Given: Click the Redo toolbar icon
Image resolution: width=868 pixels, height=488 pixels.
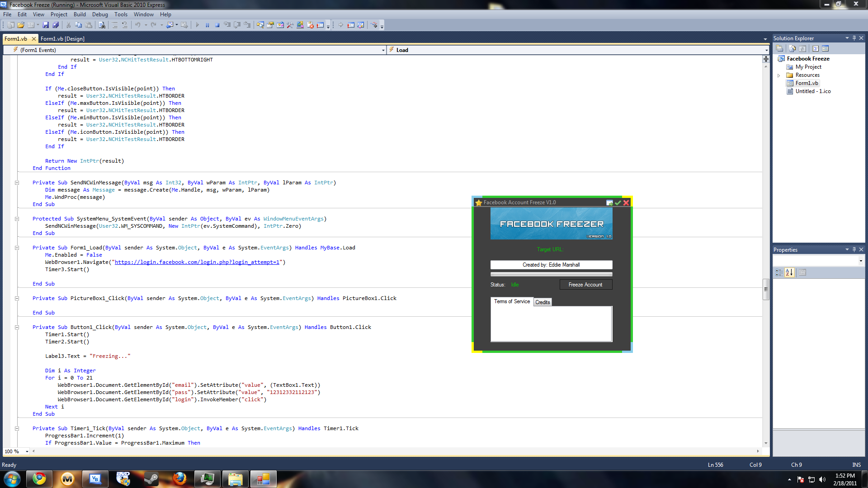Looking at the screenshot, I should pos(154,25).
